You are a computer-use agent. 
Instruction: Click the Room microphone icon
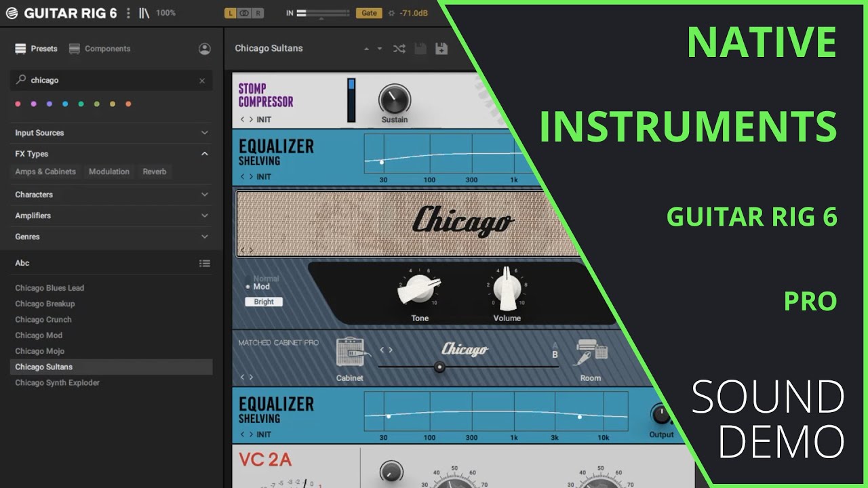(591, 353)
